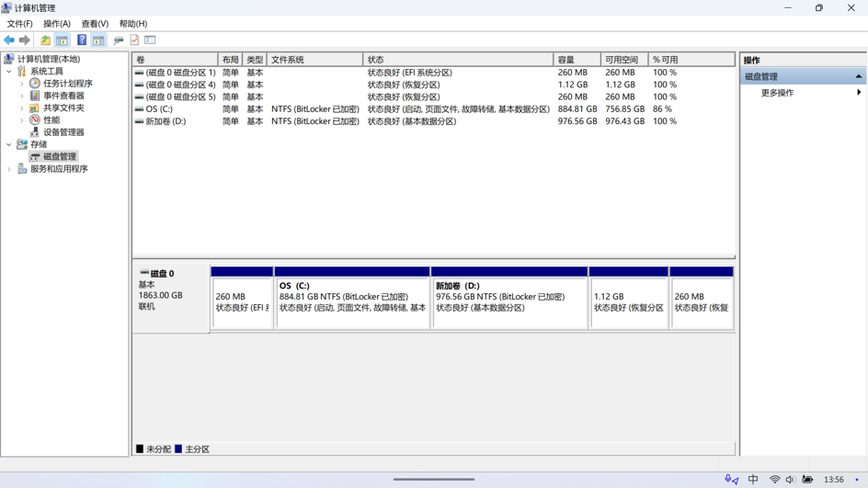Click the volume speaker tray icon

pos(790,479)
